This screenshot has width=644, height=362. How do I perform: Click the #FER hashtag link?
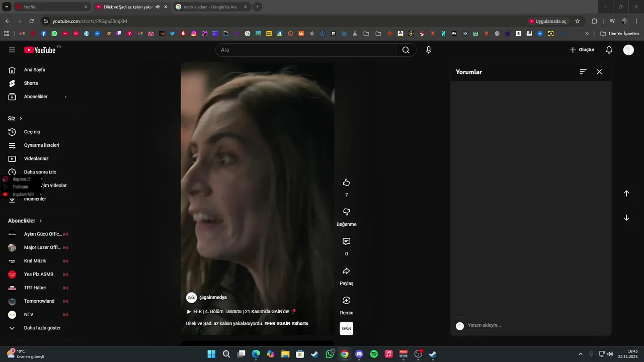[270, 323]
